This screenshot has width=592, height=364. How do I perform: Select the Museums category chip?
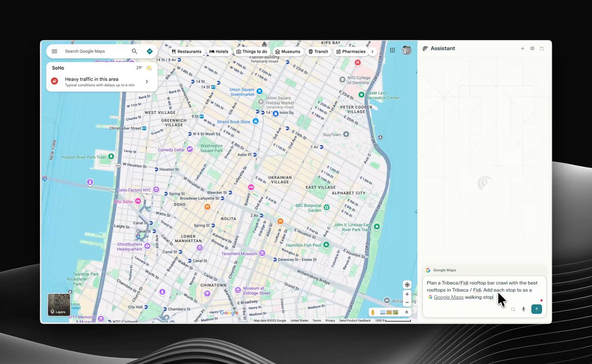click(288, 51)
